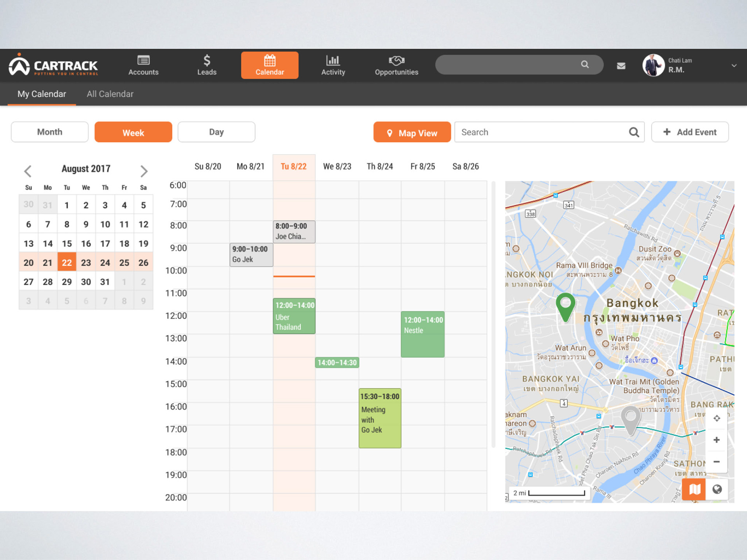This screenshot has height=560, width=747.
Task: Click the Sa 8/26 column header
Action: (465, 166)
